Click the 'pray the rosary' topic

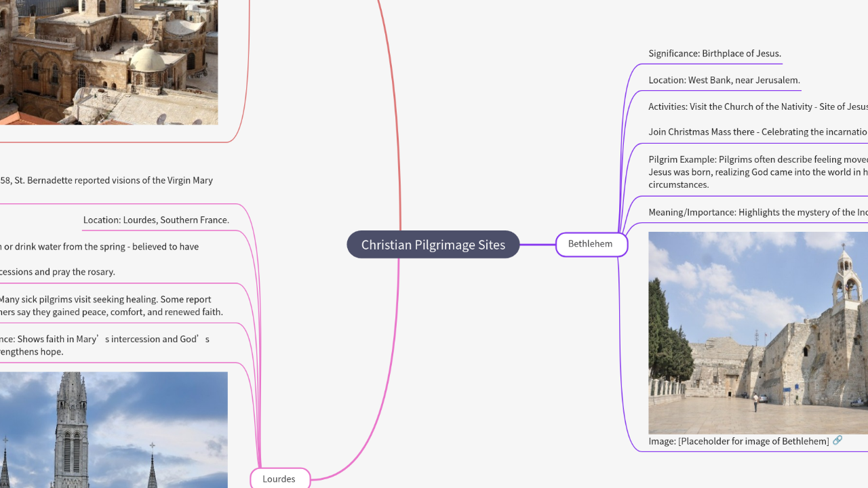(58, 272)
